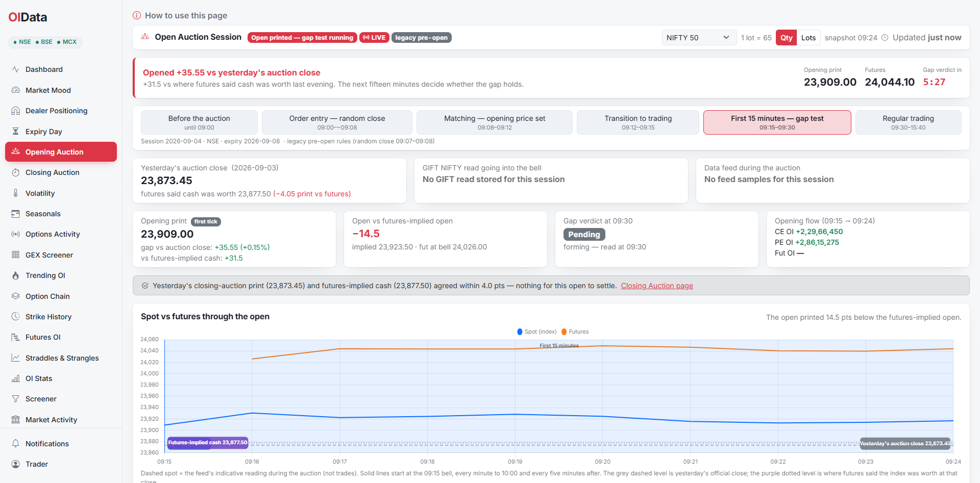Toggle Spot (index) legend series
Image resolution: width=980 pixels, height=483 pixels.
536,332
